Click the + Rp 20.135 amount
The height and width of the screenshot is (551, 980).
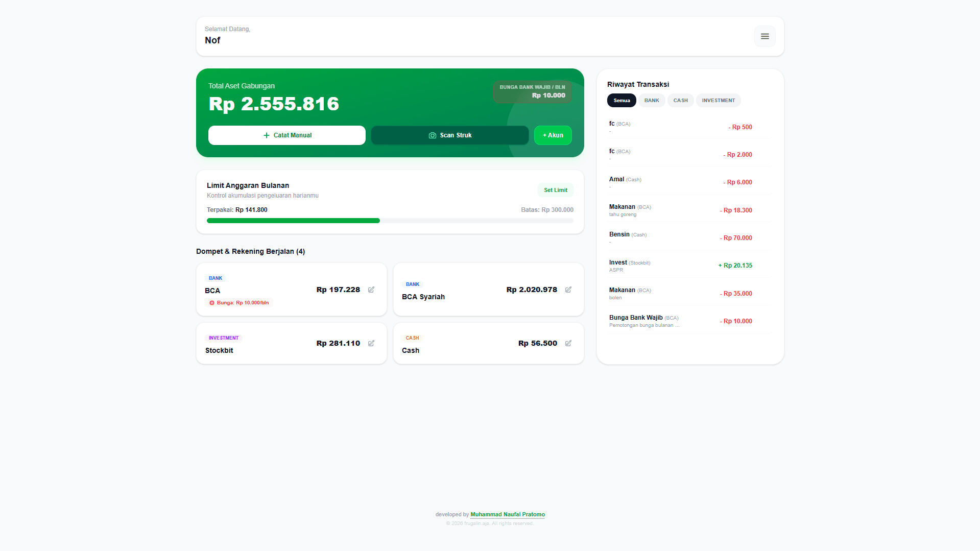click(x=735, y=266)
